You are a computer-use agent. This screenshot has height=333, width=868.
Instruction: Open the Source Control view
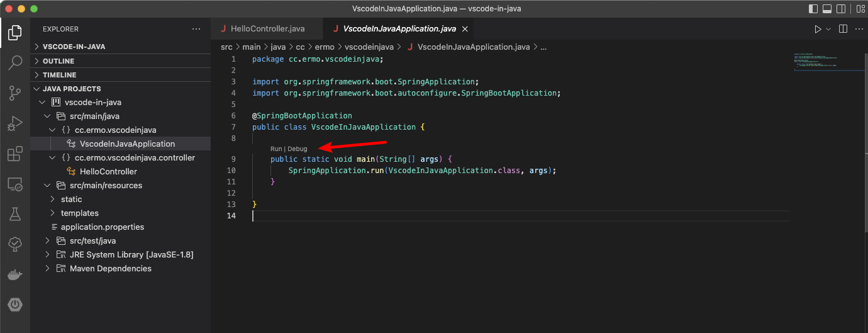pos(15,93)
